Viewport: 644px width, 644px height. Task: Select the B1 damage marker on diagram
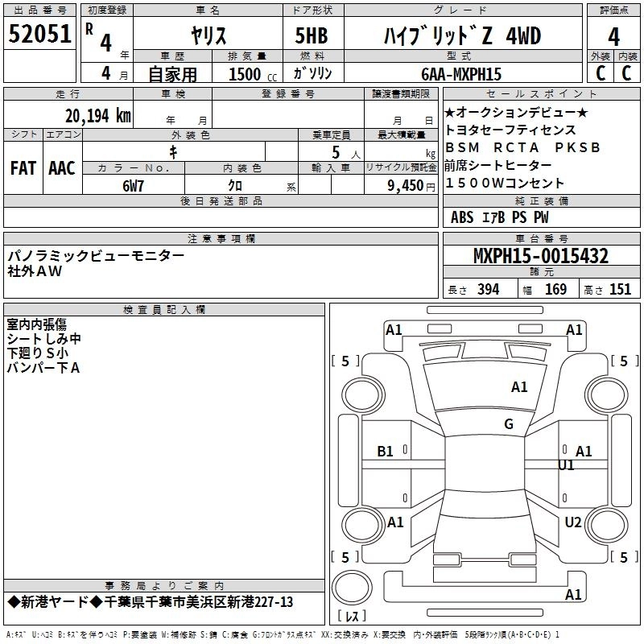(x=386, y=452)
